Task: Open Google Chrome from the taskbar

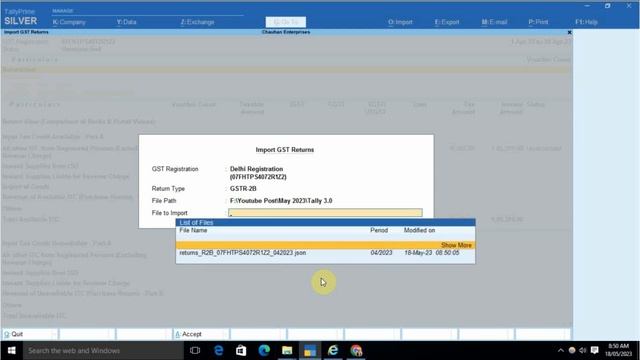Action: pos(356,351)
